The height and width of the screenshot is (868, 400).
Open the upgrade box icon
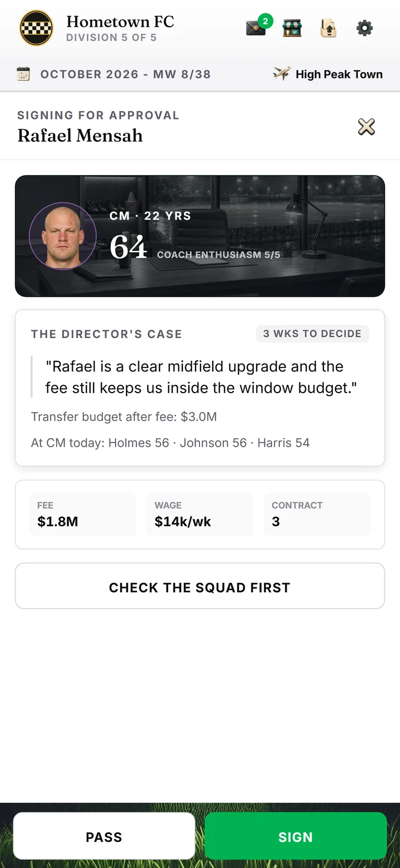point(328,28)
